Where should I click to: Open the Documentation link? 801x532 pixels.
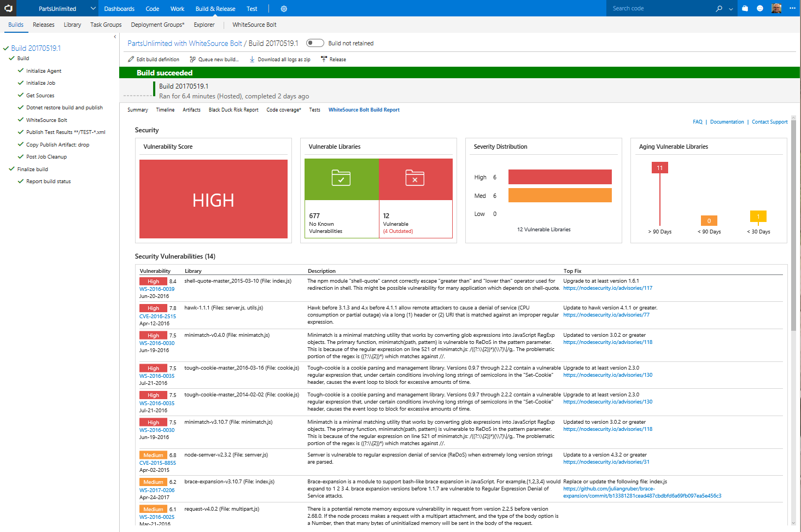727,122
